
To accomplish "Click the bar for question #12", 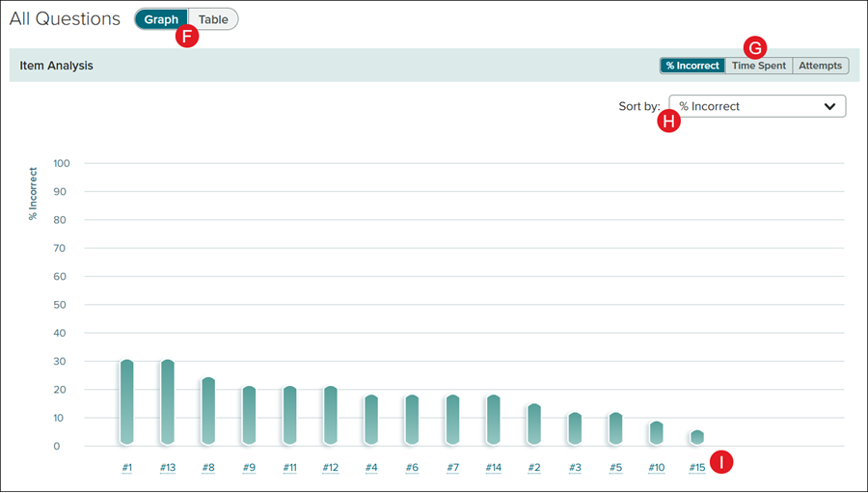I will [x=330, y=415].
